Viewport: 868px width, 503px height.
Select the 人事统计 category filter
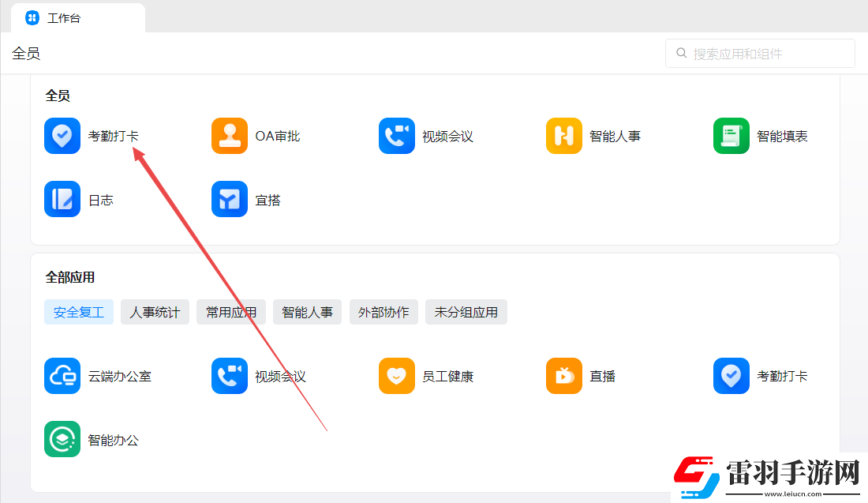[155, 312]
